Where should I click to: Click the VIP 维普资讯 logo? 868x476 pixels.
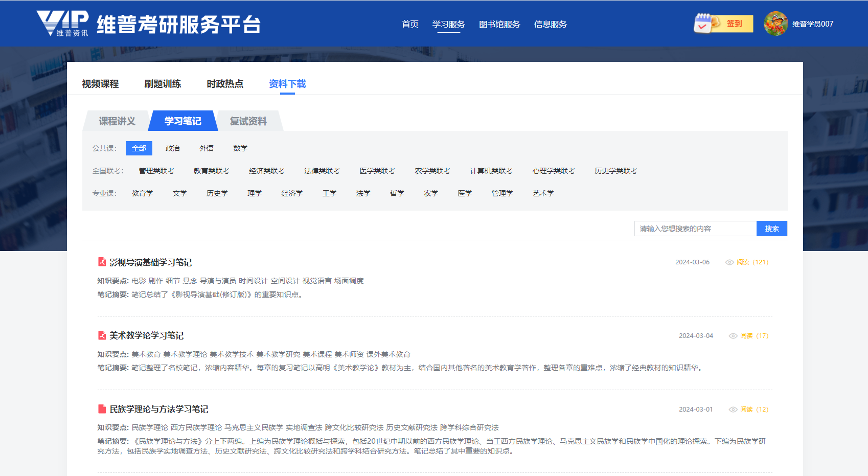(62, 24)
